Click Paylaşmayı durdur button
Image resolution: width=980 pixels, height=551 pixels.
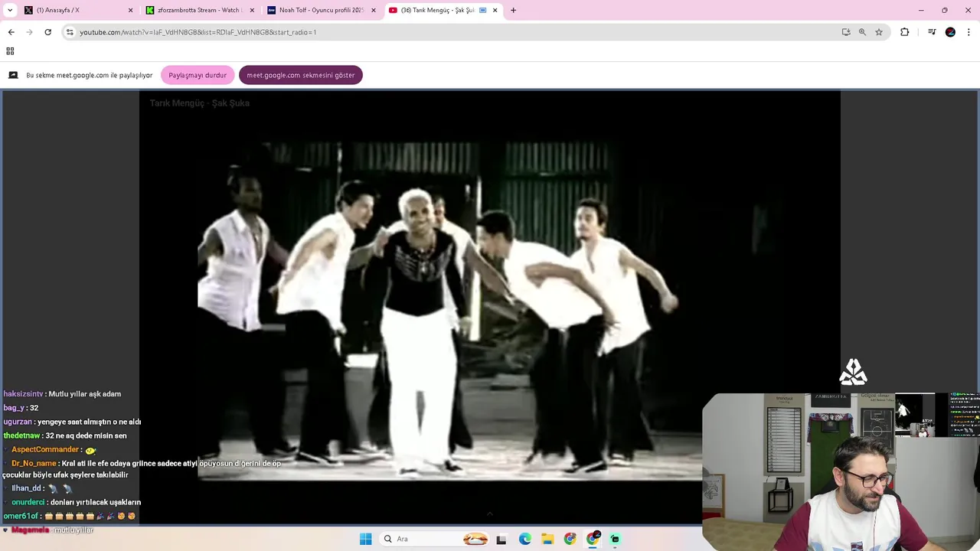click(198, 75)
